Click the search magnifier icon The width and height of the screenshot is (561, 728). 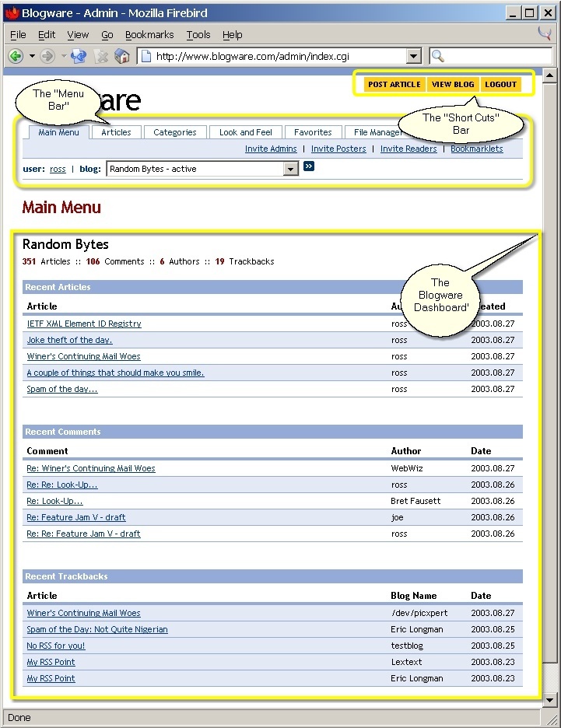(437, 56)
